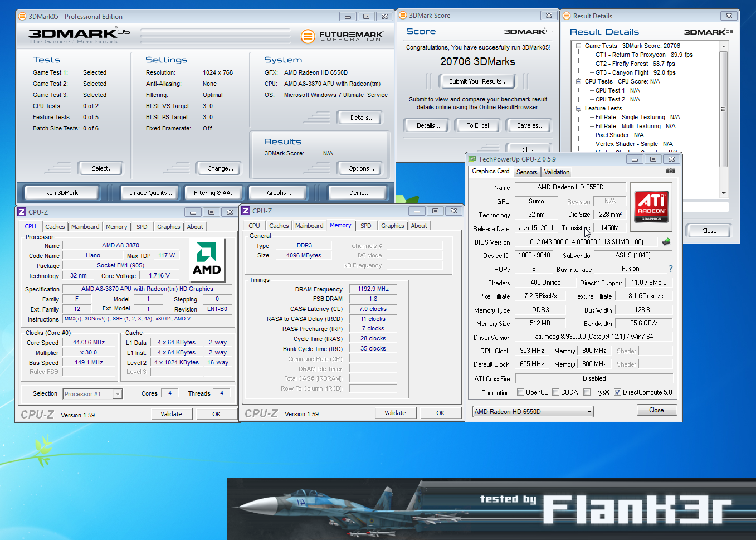Click the GPU Clock 903 MHz value
The width and height of the screenshot is (756, 540).
[x=532, y=351]
